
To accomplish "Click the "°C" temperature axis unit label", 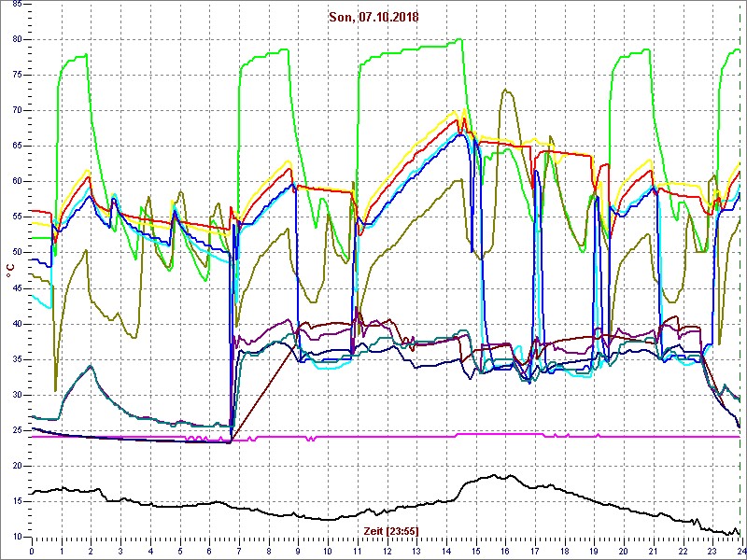I will coord(10,271).
